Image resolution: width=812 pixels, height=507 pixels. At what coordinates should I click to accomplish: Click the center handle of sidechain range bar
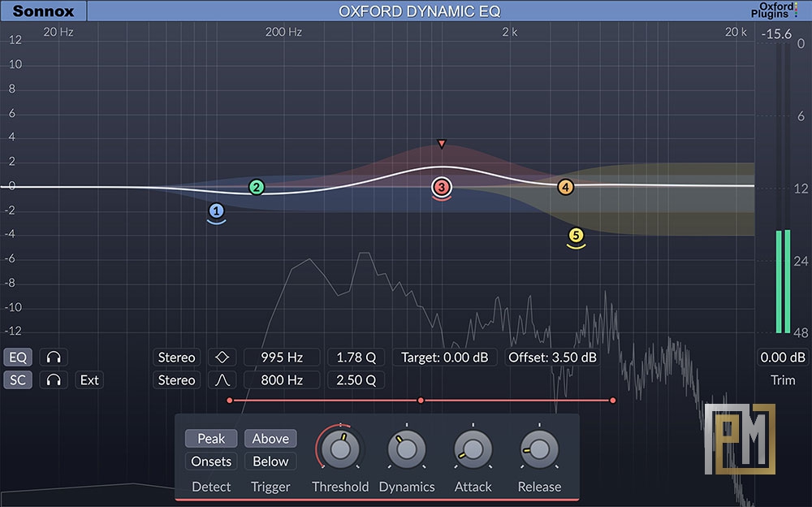[x=421, y=401]
